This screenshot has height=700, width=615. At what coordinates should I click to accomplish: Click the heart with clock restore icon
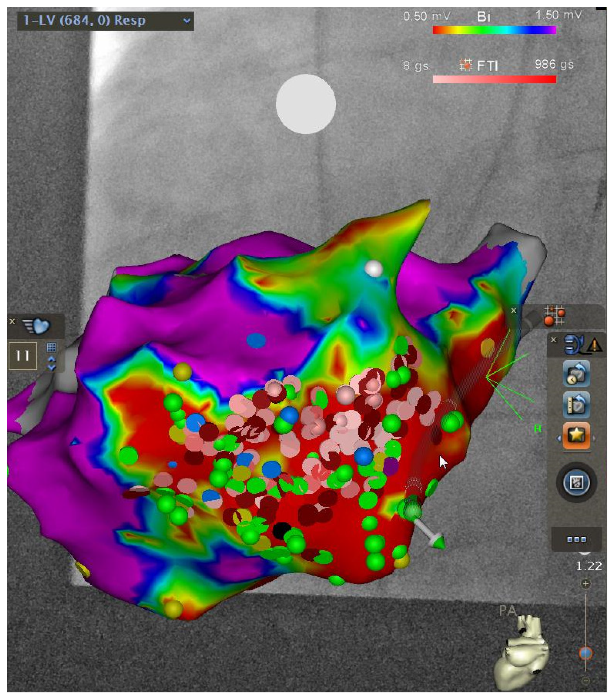tap(576, 374)
